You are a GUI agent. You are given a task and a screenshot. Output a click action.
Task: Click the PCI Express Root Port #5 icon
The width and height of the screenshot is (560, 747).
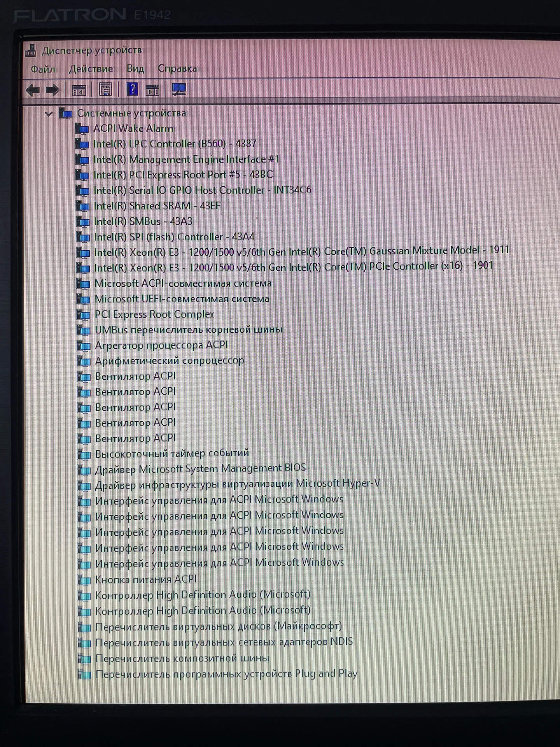[x=82, y=175]
